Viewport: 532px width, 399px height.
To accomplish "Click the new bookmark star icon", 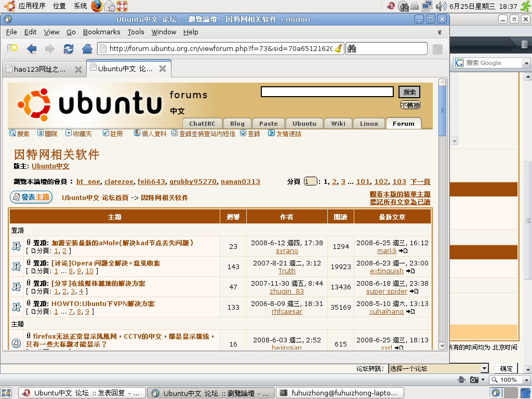I will pyautogui.click(x=12, y=48).
